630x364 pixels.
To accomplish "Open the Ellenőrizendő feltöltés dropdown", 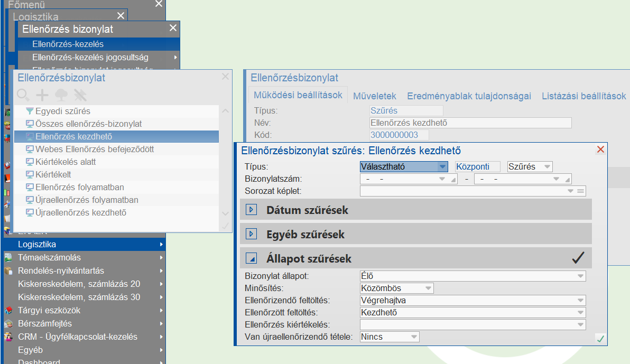I will point(580,300).
